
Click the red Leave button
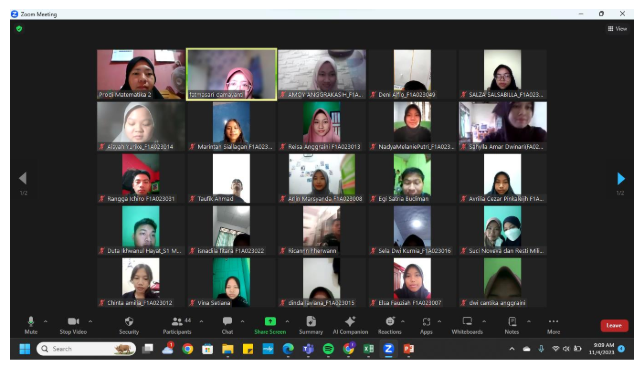coord(614,326)
